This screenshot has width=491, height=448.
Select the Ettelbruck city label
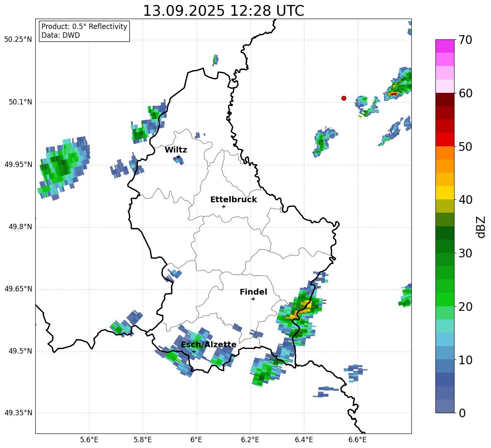[233, 200]
